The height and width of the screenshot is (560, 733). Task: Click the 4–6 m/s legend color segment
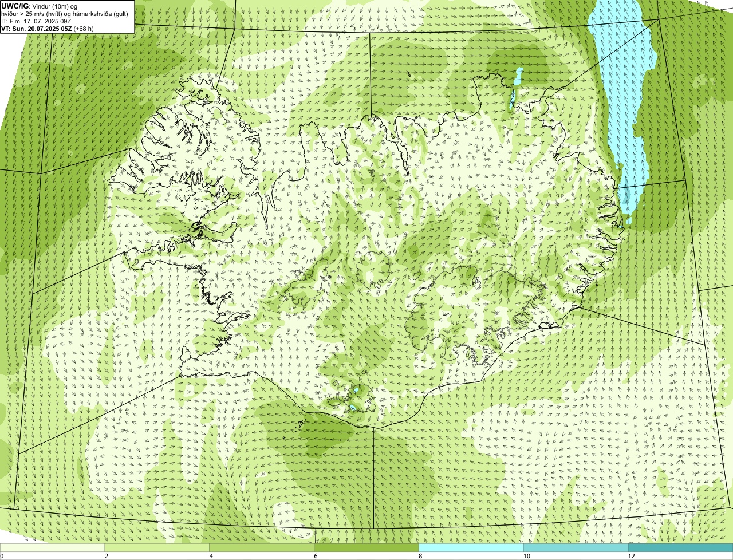[x=262, y=547]
